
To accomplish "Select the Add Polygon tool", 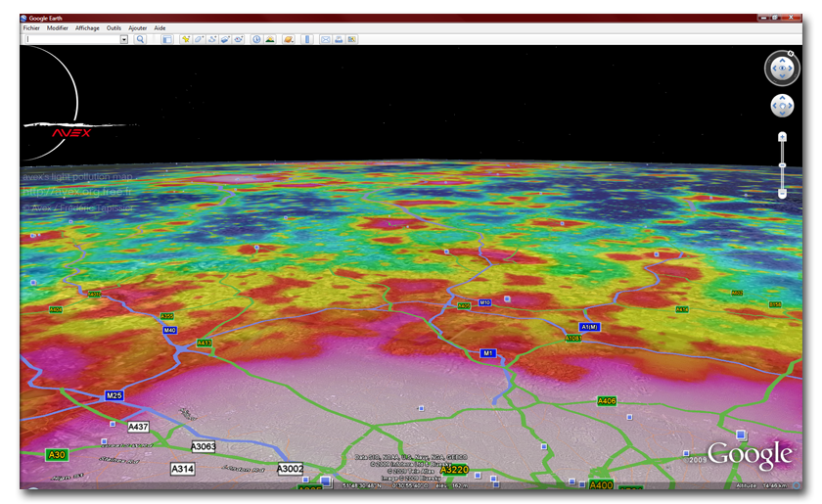I will 200,39.
